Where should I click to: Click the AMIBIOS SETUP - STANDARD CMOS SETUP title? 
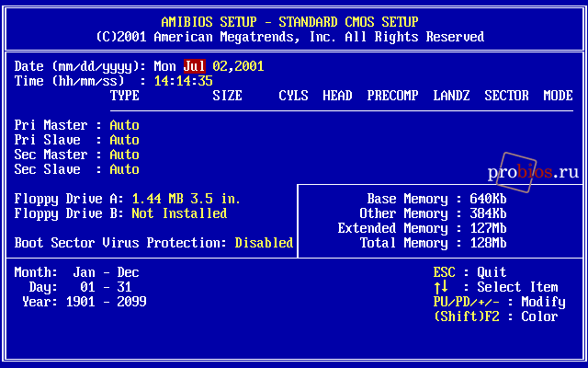(290, 22)
